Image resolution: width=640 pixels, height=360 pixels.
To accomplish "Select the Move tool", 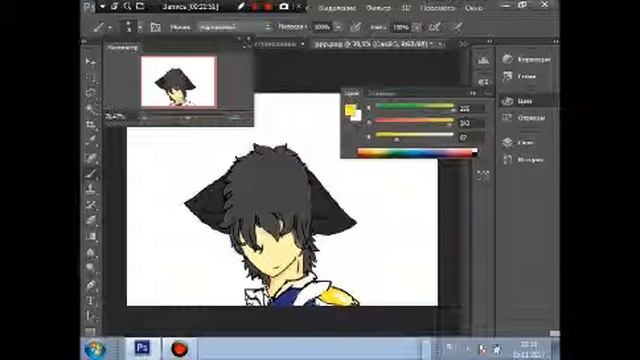I will coord(91,62).
